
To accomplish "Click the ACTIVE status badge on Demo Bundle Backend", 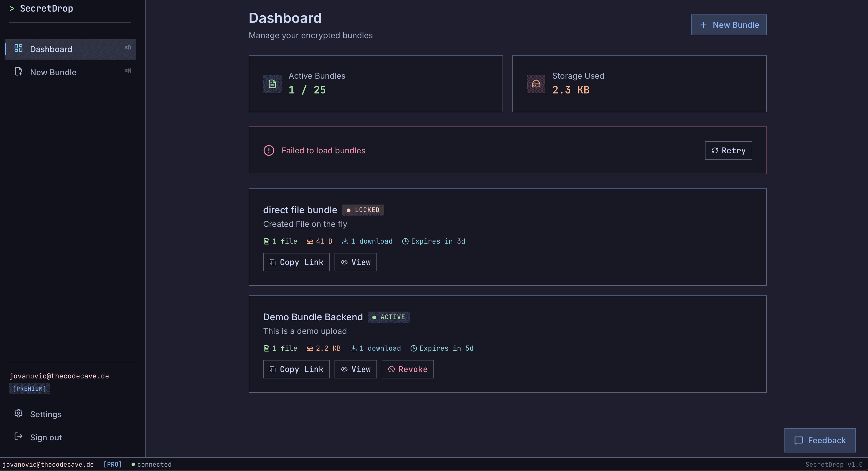I will pos(389,317).
